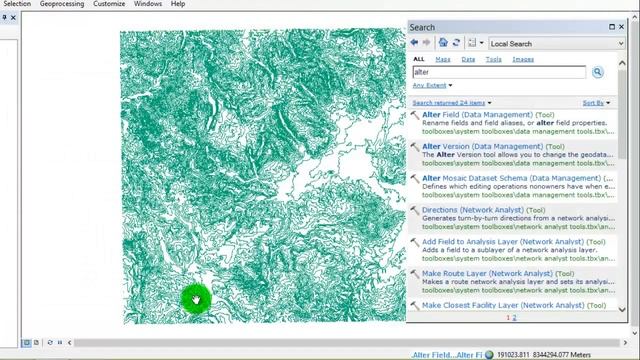
Task: Open the Windows menu
Action: [148, 4]
